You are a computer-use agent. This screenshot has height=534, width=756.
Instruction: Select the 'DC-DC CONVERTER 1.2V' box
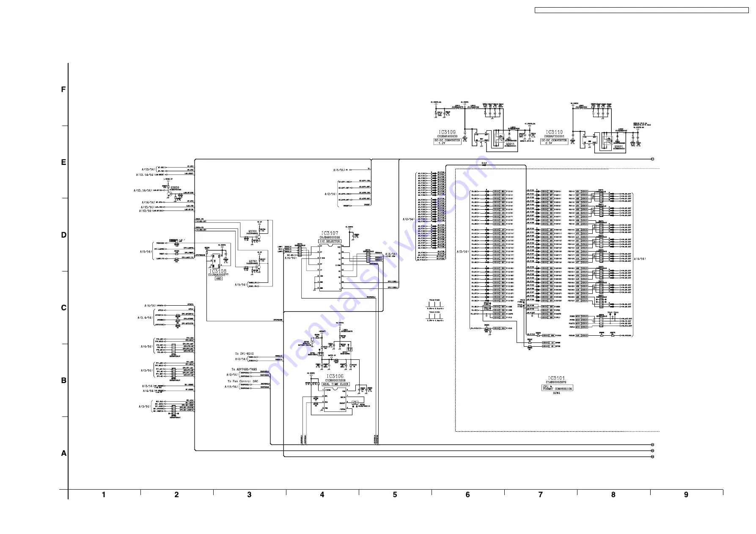point(447,142)
